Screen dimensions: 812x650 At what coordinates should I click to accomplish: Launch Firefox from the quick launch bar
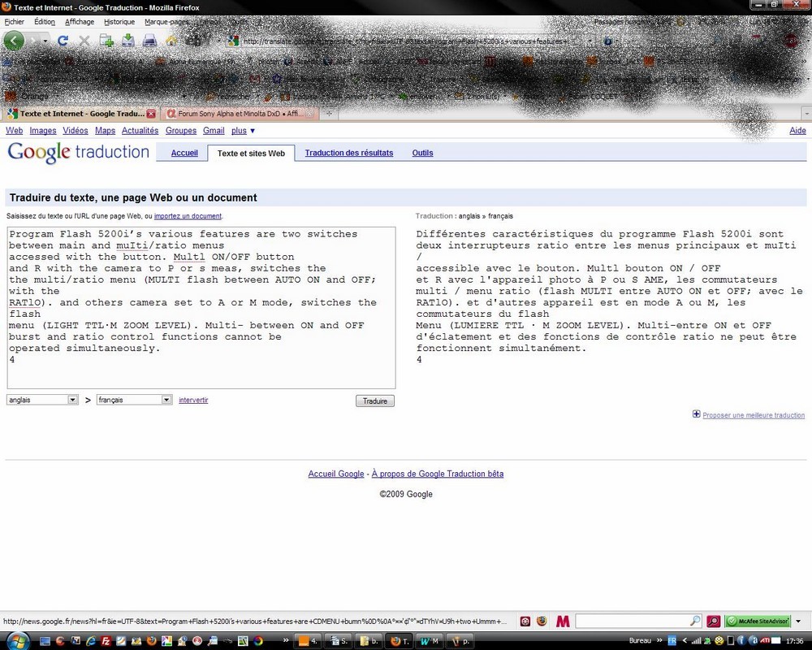coord(151,641)
